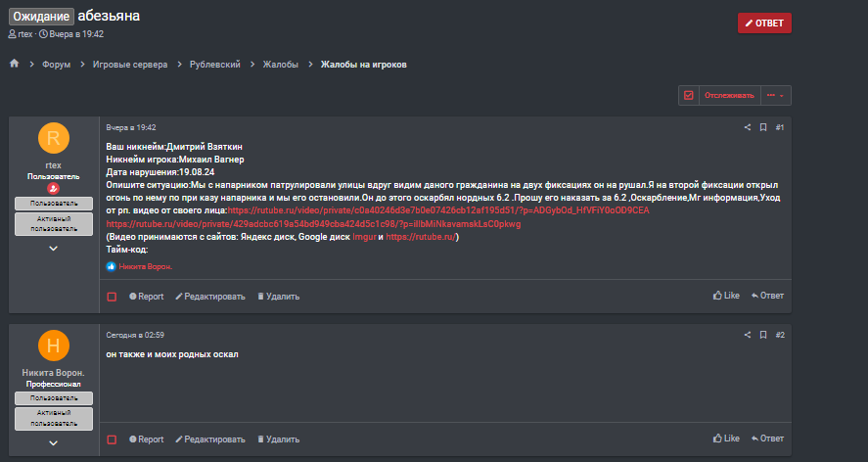Open the three-dots thread options dropdown
Viewport: 868px width, 462px height.
click(x=776, y=95)
